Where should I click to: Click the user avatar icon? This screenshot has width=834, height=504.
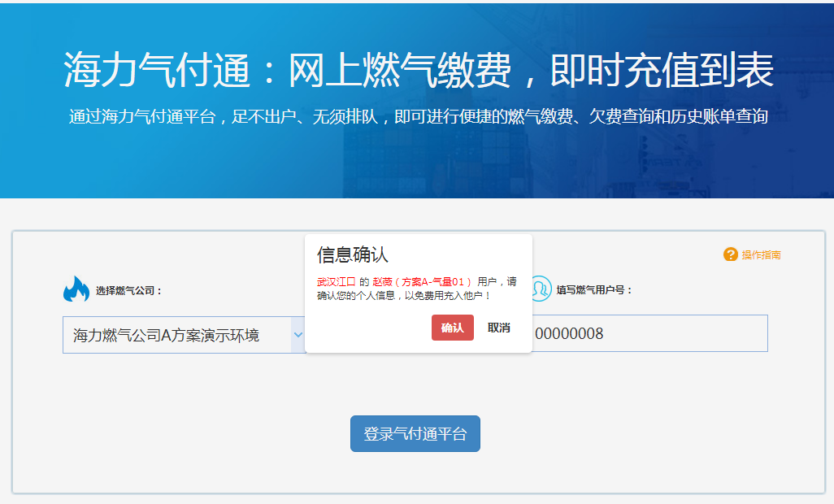coord(541,289)
